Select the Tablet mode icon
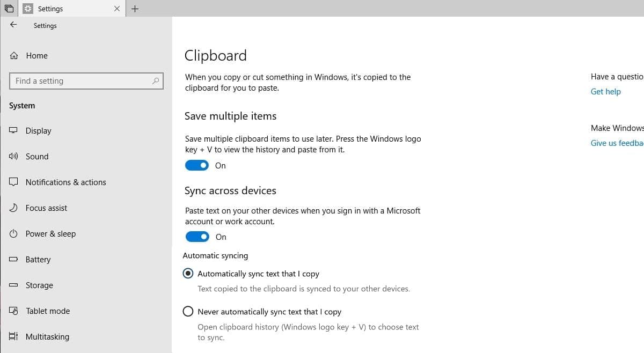Screen dimensions: 644x353 point(13,311)
